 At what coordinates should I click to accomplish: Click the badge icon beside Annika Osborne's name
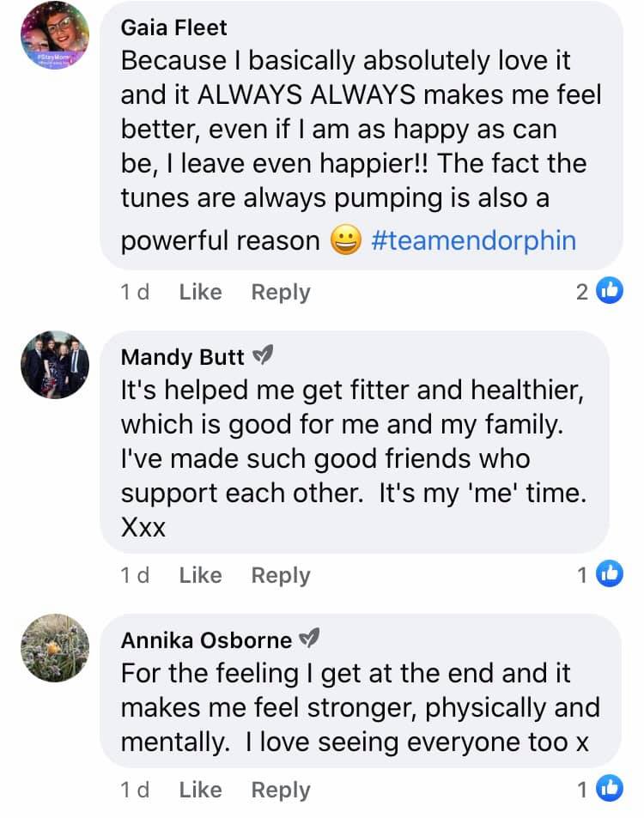tap(309, 639)
